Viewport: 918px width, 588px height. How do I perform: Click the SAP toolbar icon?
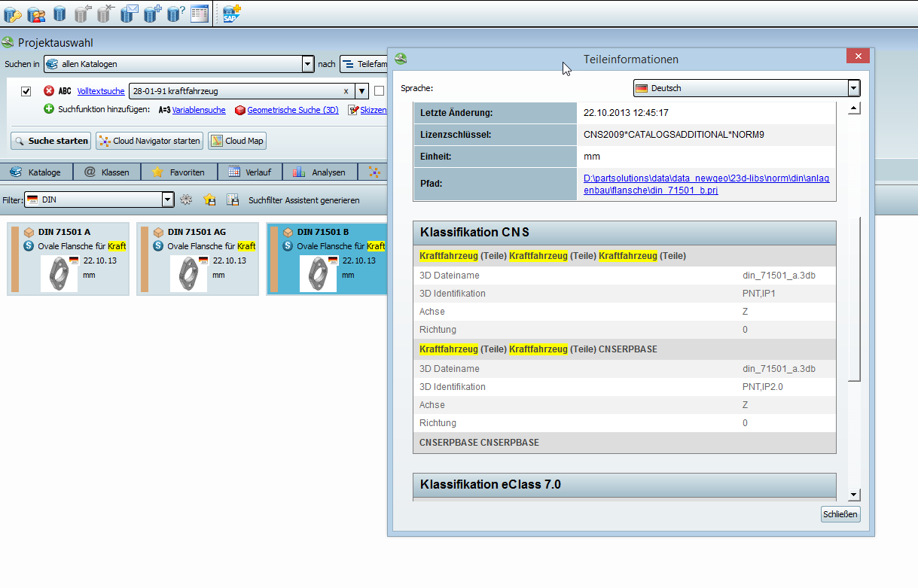[x=231, y=13]
